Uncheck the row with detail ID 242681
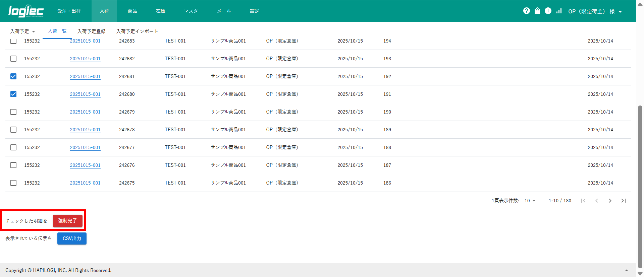 pos(13,76)
